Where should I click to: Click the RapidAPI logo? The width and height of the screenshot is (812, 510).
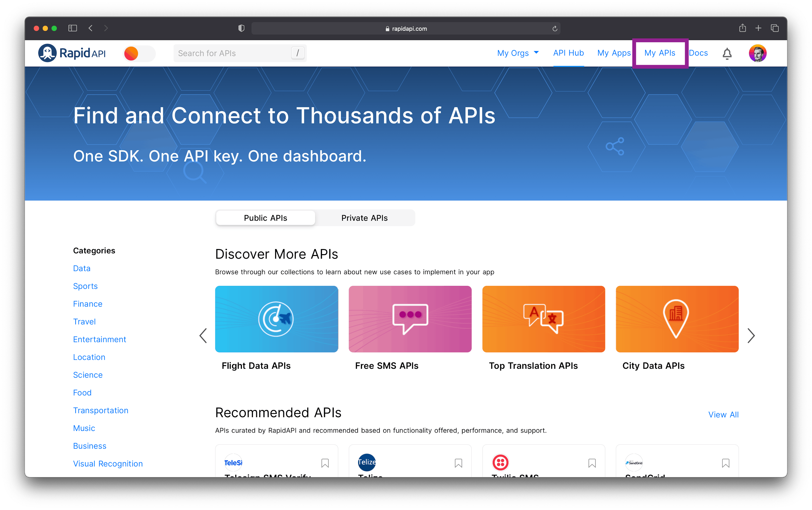72,53
